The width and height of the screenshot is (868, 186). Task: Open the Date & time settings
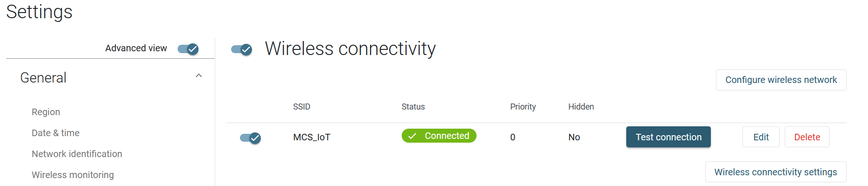coord(56,133)
